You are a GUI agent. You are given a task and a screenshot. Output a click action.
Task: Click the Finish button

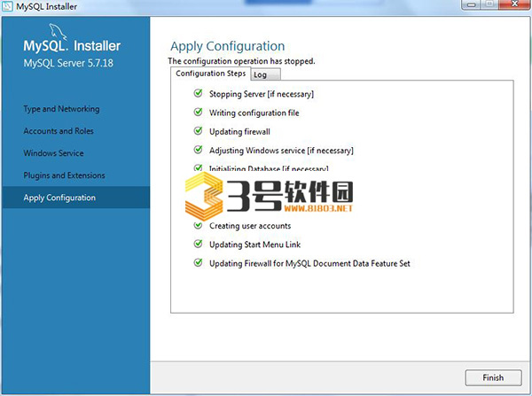[493, 377]
